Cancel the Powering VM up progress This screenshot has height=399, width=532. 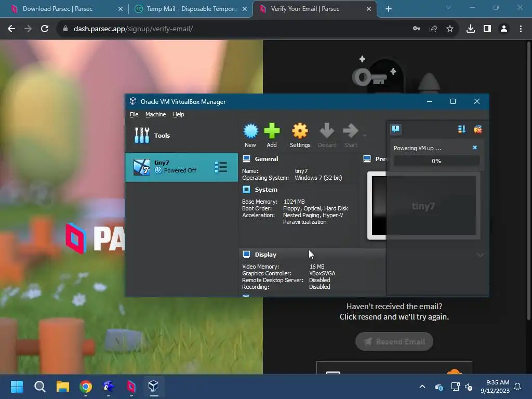(x=475, y=148)
